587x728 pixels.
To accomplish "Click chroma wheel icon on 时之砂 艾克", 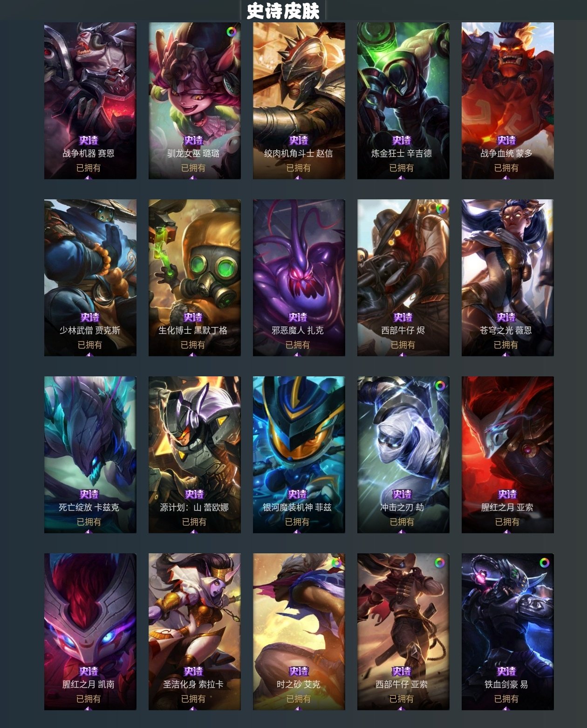I will click(x=336, y=563).
